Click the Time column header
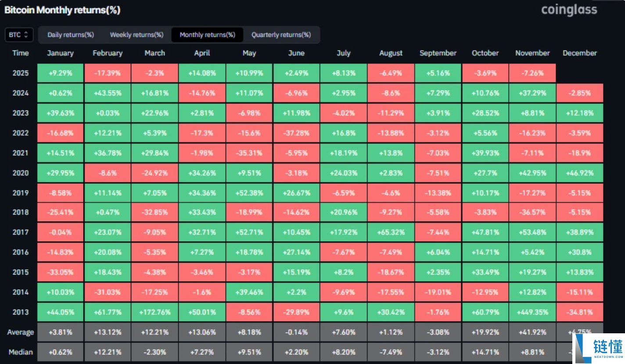 point(21,53)
